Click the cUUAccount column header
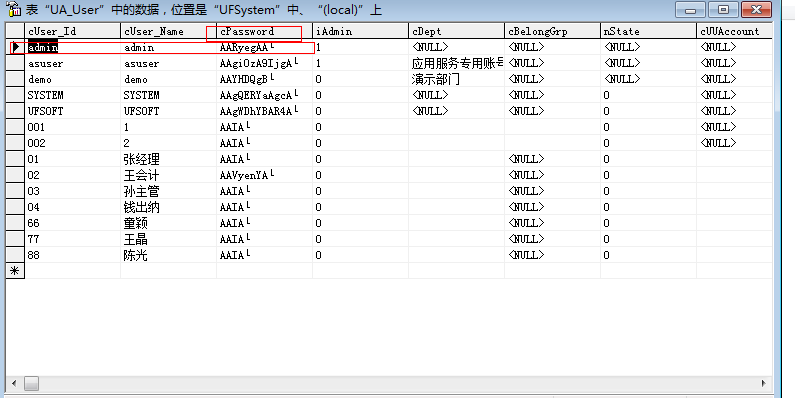This screenshot has height=398, width=795. coord(734,31)
